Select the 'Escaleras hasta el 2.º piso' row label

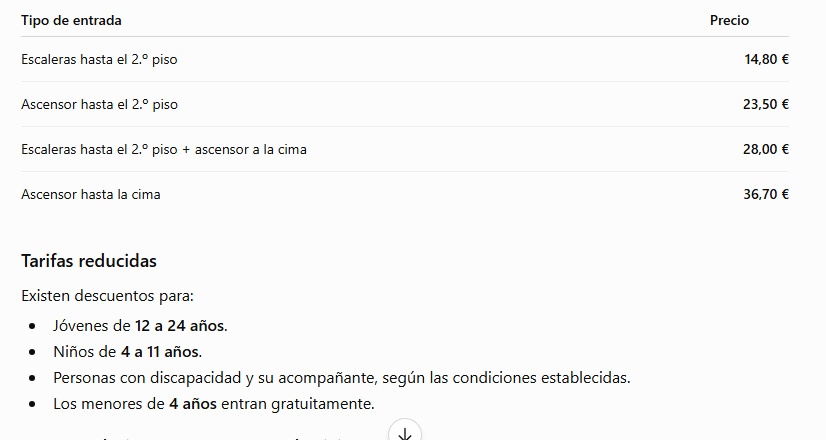(x=99, y=60)
